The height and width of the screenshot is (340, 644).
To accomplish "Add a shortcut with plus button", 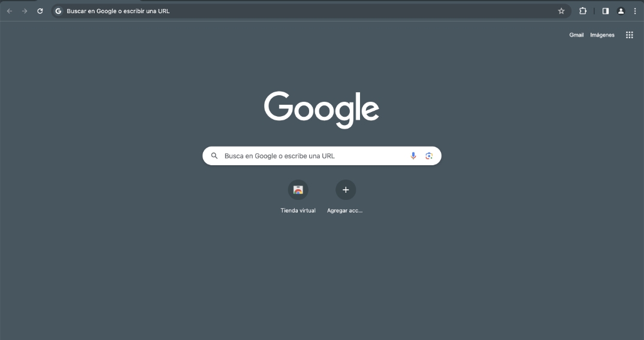I will 346,190.
